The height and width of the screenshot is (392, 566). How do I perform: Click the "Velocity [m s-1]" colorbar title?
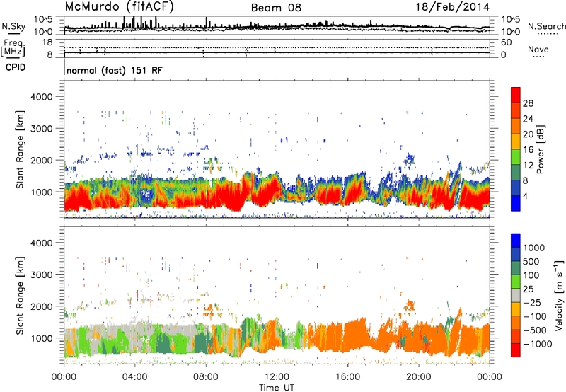(559, 295)
